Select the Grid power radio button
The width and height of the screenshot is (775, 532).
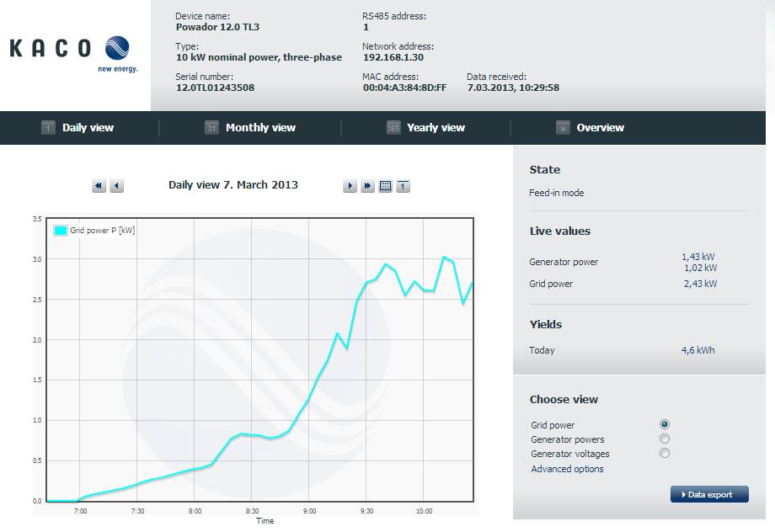point(665,425)
